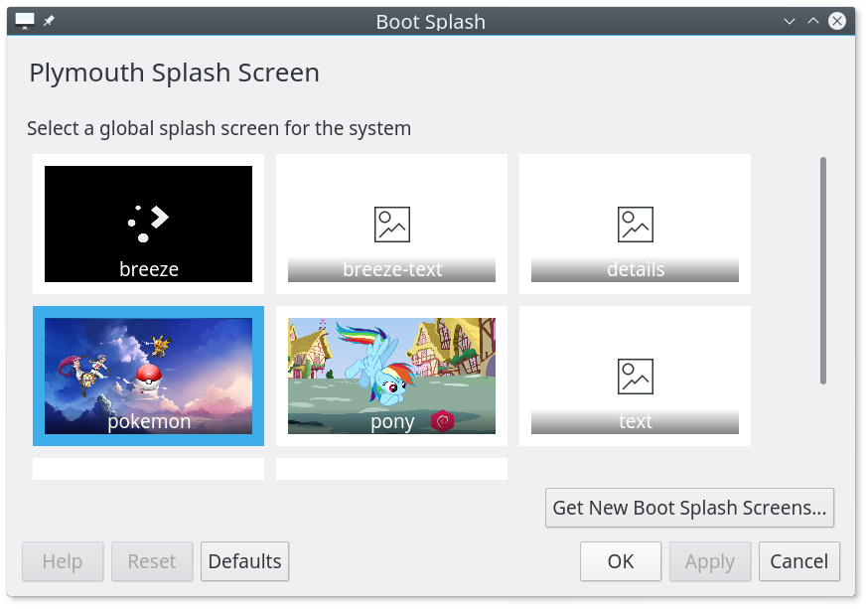Click the vertical scrollbar handle
The image size is (868, 609).
click(823, 271)
